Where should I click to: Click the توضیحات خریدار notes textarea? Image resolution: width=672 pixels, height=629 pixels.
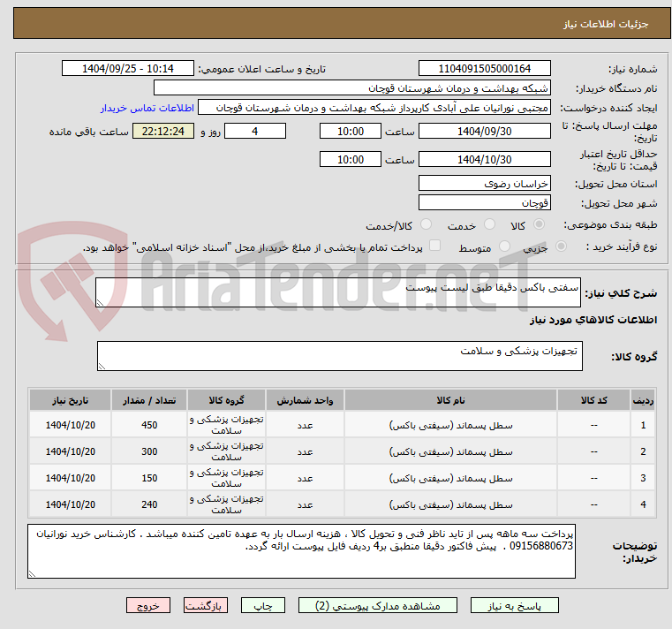point(301,551)
